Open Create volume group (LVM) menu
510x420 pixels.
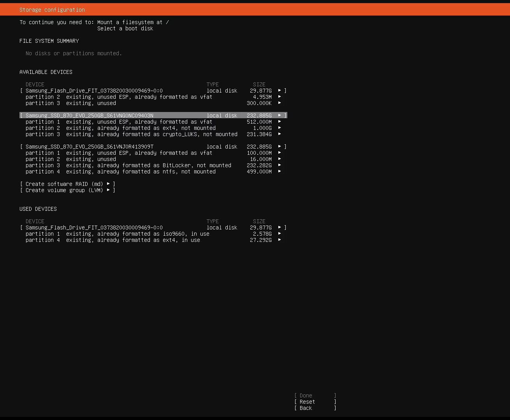(68, 190)
